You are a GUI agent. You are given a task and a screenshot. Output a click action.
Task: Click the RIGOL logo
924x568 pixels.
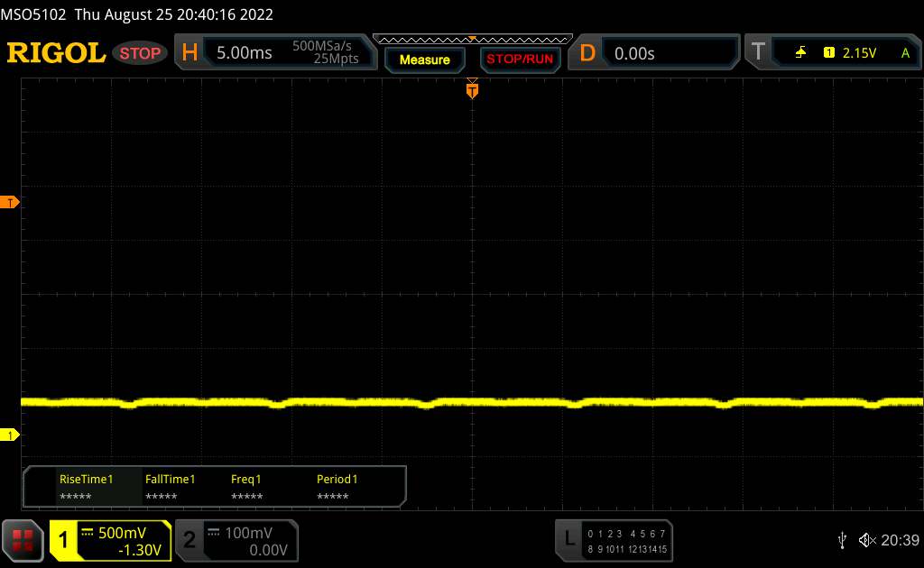[x=56, y=53]
